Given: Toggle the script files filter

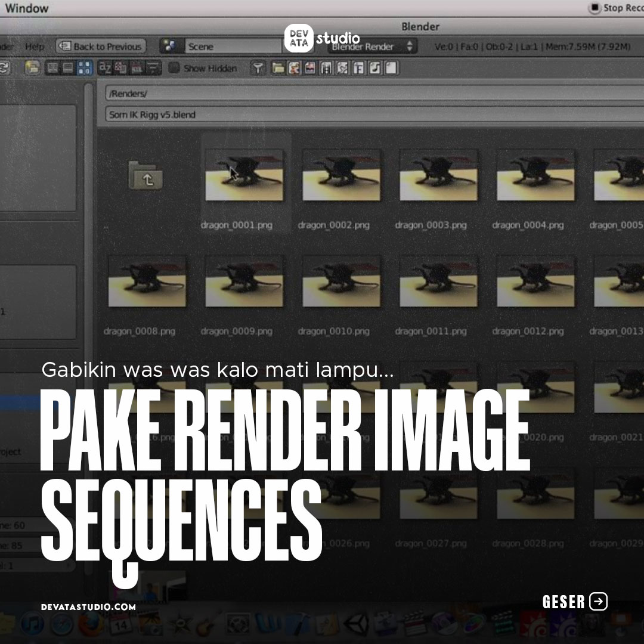Looking at the screenshot, I should (x=342, y=68).
